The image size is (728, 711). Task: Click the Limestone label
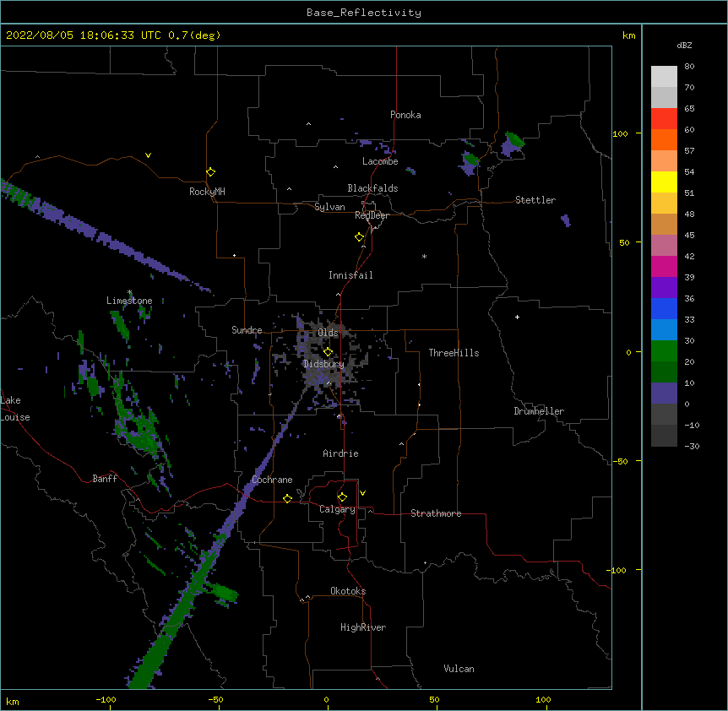point(129,301)
